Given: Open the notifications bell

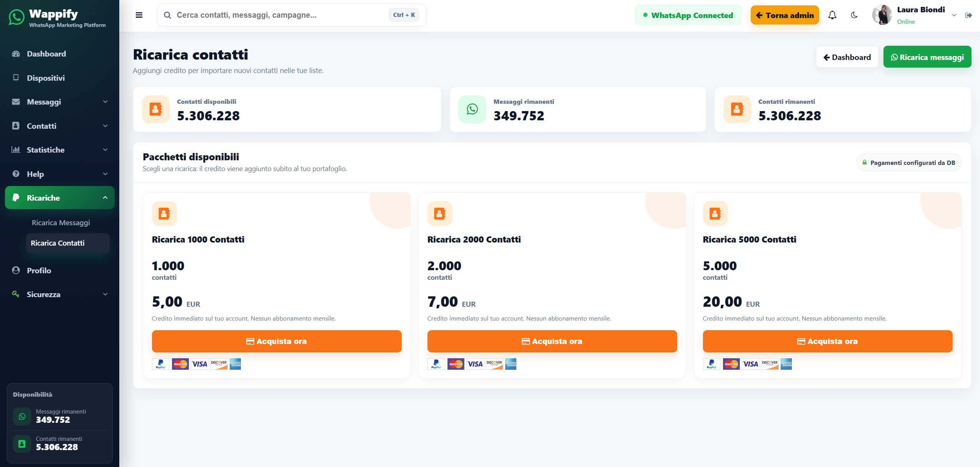Looking at the screenshot, I should click(832, 15).
